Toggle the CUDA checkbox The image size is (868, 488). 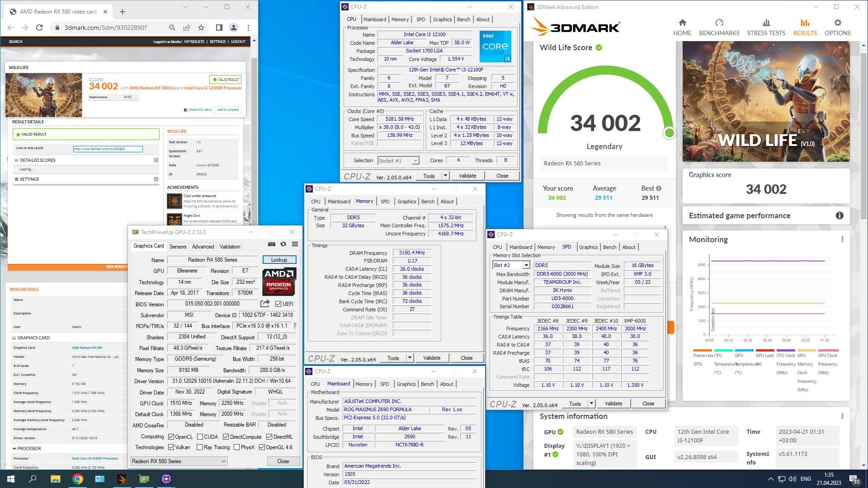[200, 437]
